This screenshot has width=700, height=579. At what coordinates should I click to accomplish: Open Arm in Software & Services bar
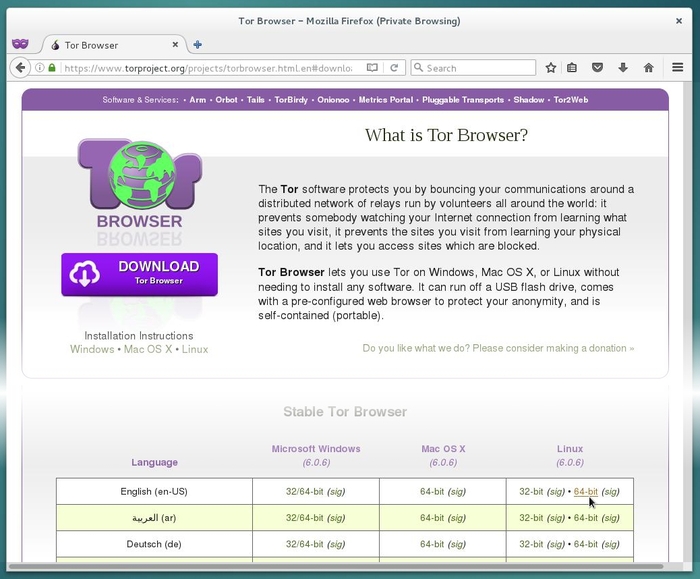197,100
